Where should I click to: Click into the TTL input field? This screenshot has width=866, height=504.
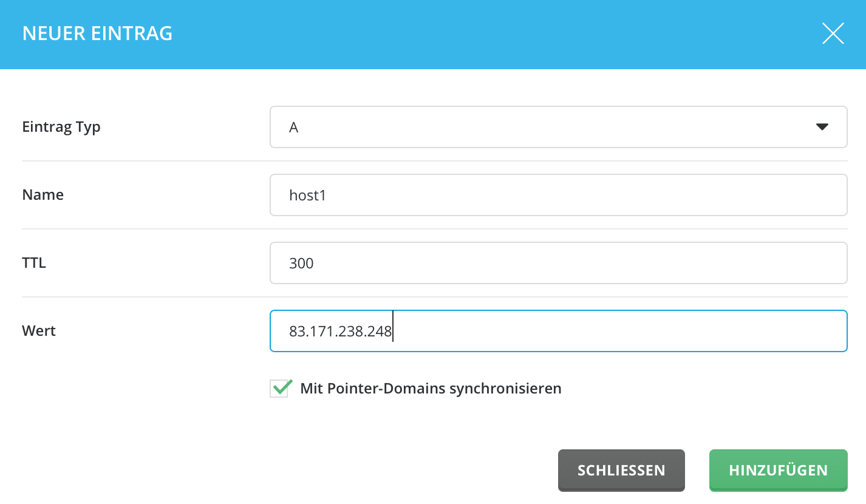[558, 263]
